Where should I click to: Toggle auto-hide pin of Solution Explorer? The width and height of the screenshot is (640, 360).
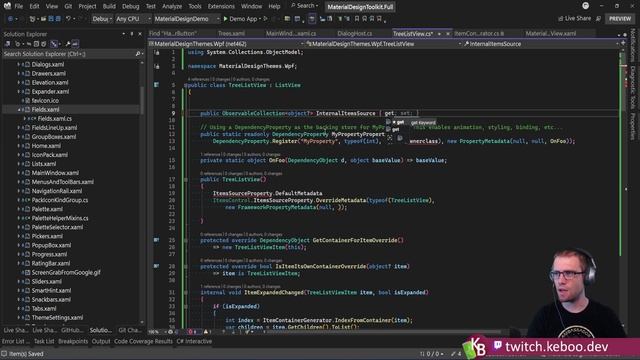[x=132, y=34]
